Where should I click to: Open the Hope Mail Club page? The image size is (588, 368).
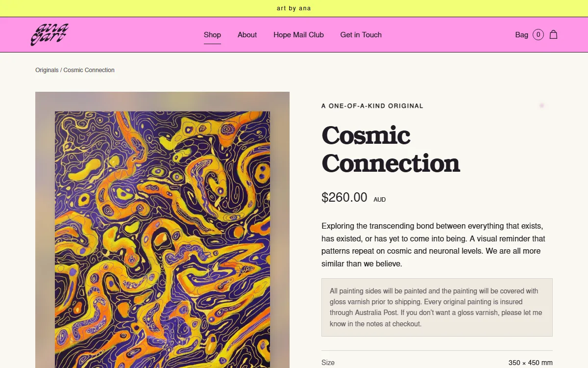click(298, 35)
